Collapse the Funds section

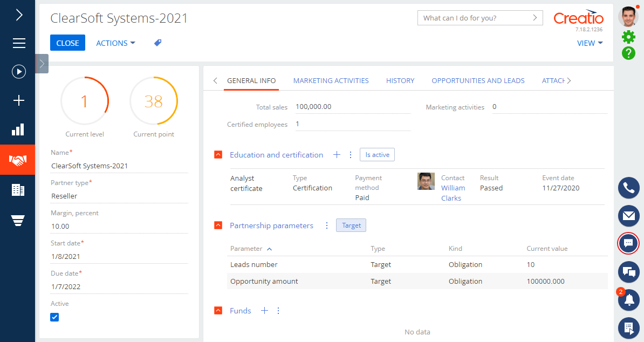click(x=218, y=311)
